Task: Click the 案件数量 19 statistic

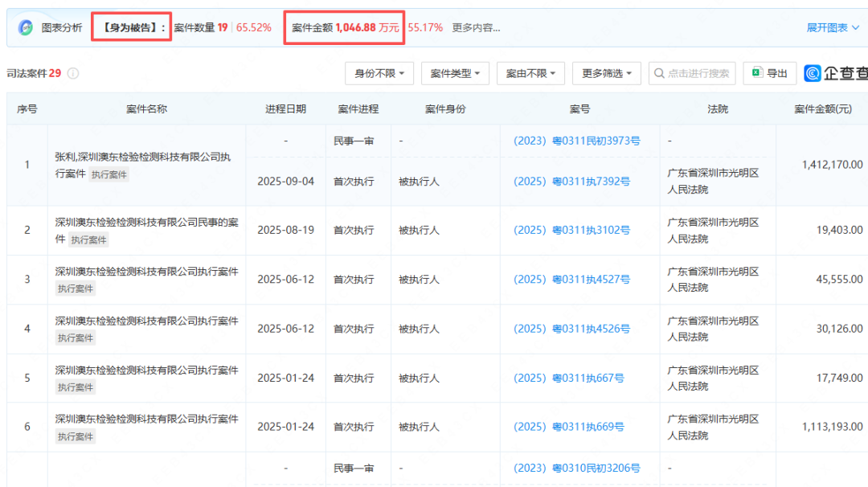Action: pyautogui.click(x=201, y=27)
